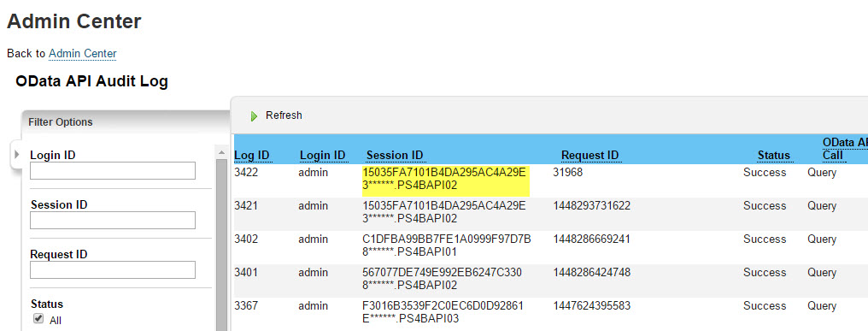Click admin login in row 3402
The image size is (868, 331).
(x=314, y=239)
